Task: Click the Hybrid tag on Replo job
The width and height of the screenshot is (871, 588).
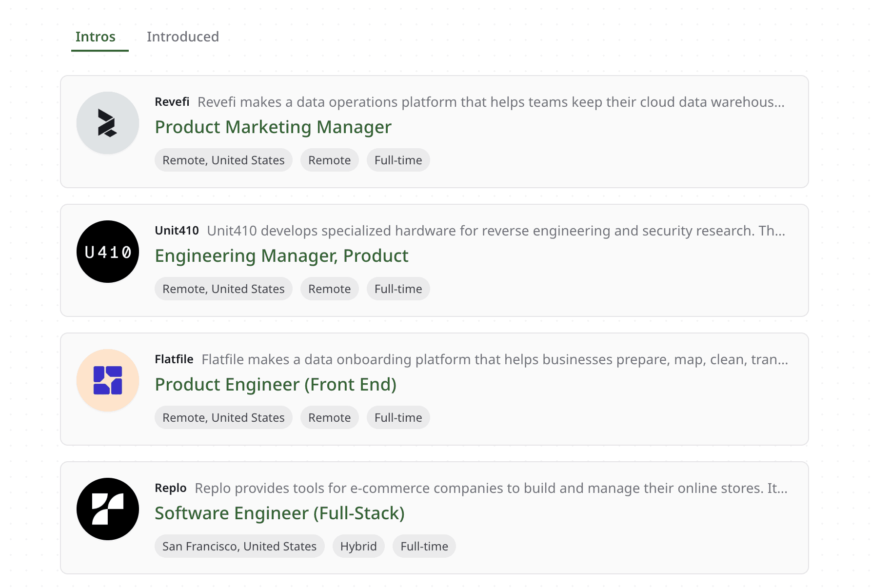Action: tap(358, 547)
